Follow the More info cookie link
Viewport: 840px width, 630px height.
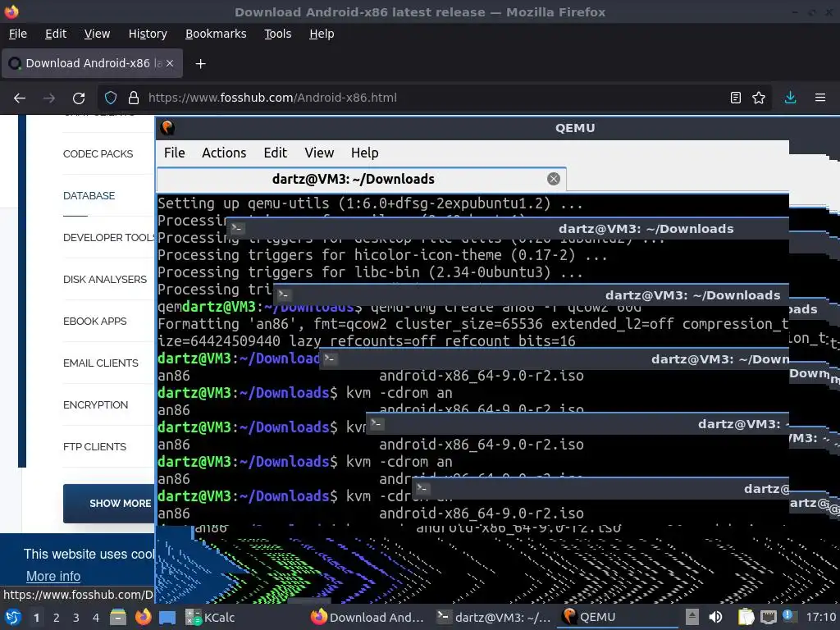pos(53,576)
